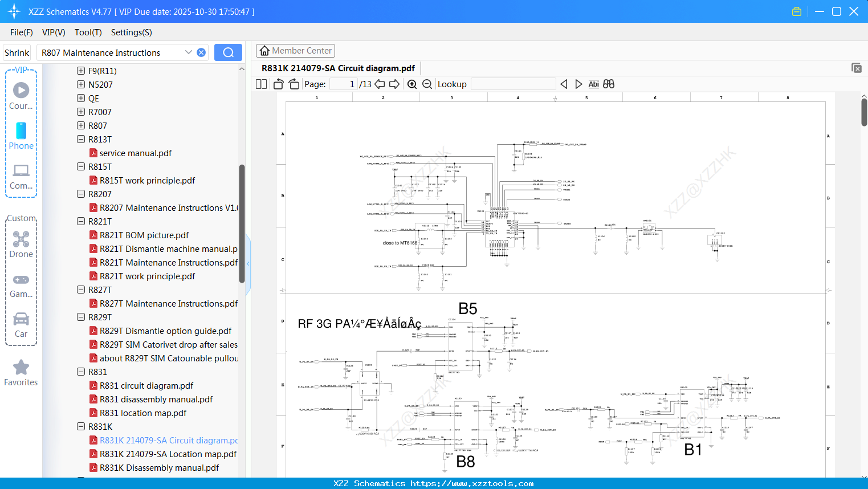868x489 pixels.
Task: Zoom out of the PDF view
Action: click(x=427, y=84)
